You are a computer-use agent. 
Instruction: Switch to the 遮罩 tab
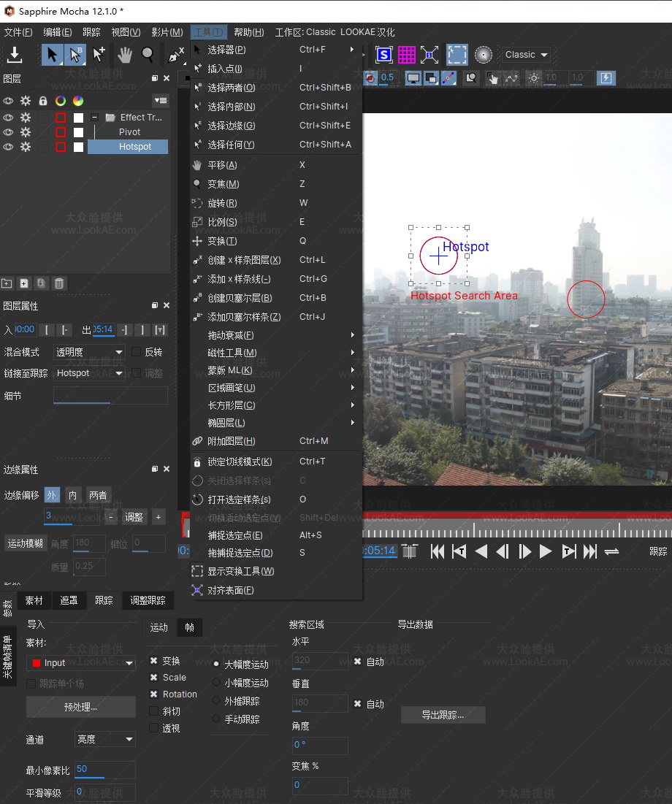(69, 600)
